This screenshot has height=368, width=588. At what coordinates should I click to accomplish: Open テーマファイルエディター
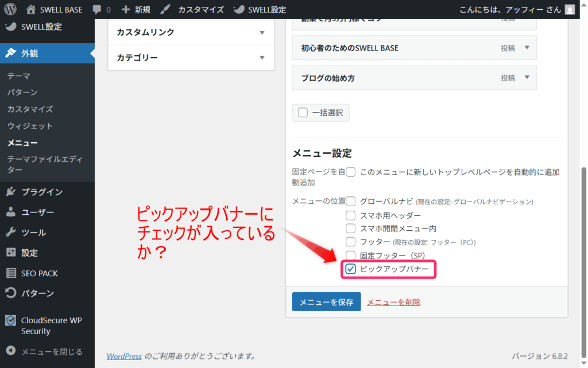pyautogui.click(x=45, y=165)
